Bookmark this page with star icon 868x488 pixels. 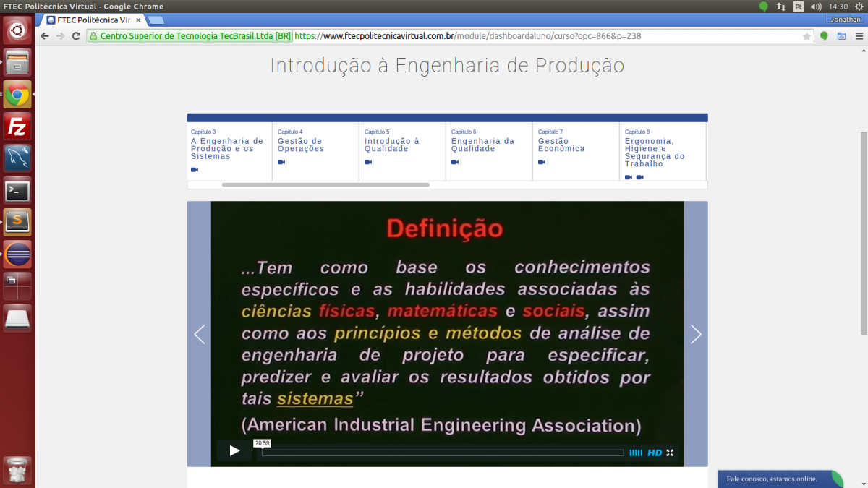pos(807,36)
